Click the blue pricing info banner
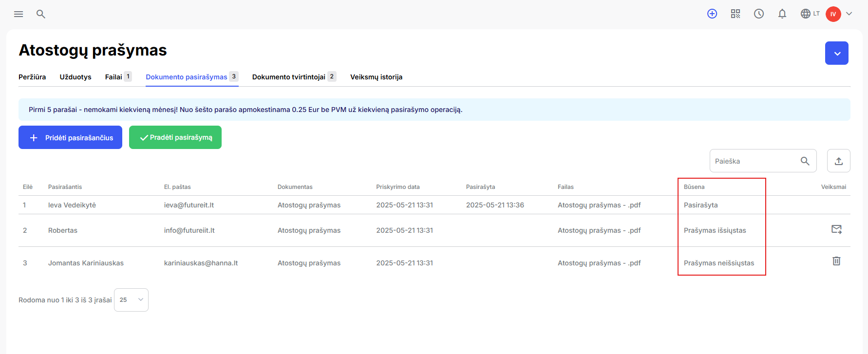868x354 pixels. pyautogui.click(x=434, y=110)
